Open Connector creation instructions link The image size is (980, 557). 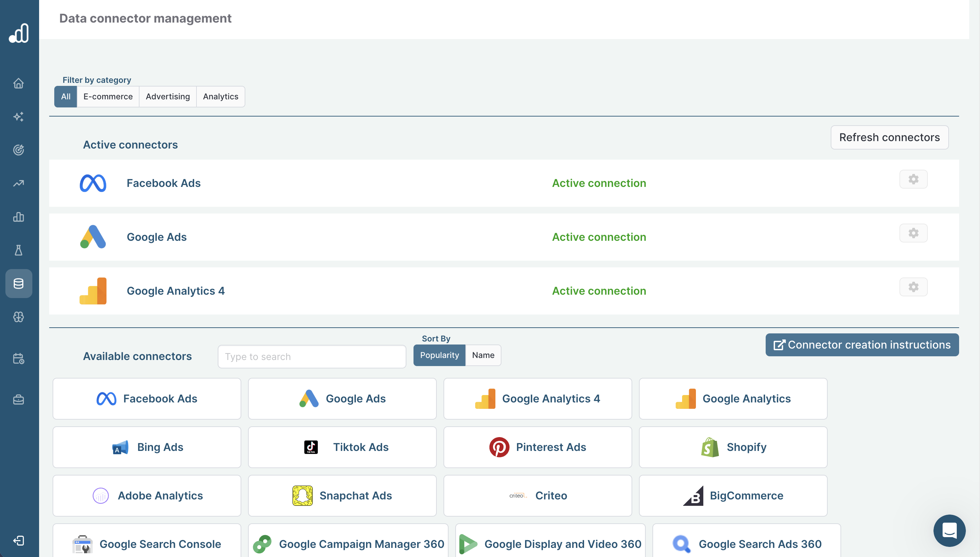(862, 345)
